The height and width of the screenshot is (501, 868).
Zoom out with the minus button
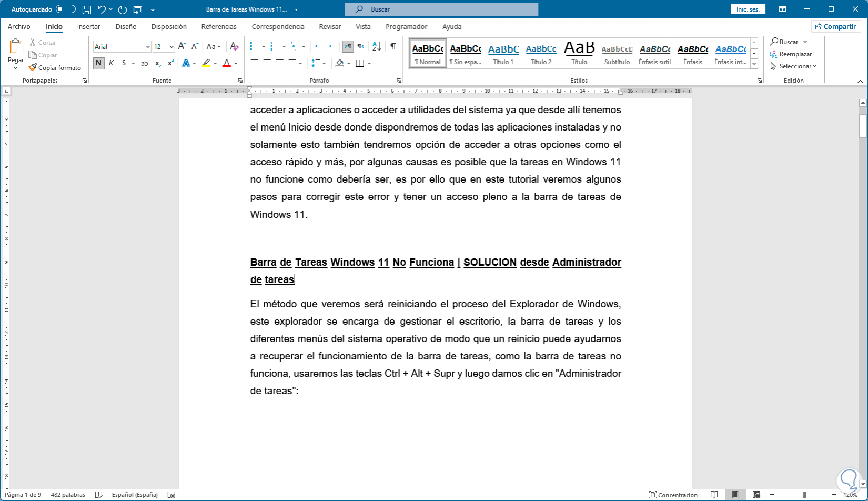(x=772, y=495)
